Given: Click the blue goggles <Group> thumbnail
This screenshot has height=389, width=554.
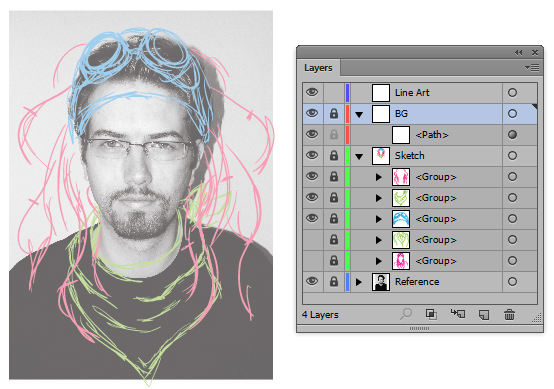Looking at the screenshot, I should (401, 219).
